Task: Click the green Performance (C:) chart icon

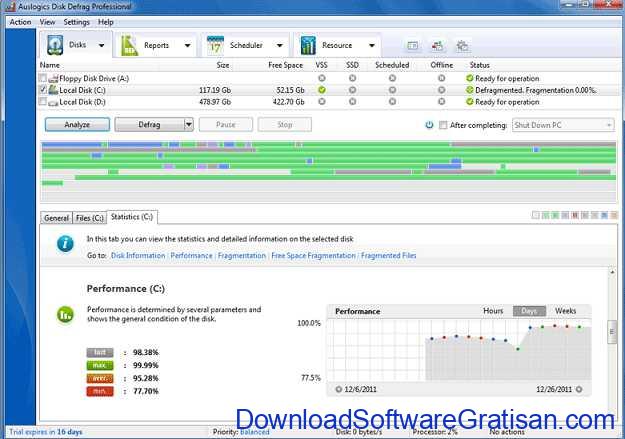Action: pos(65,315)
